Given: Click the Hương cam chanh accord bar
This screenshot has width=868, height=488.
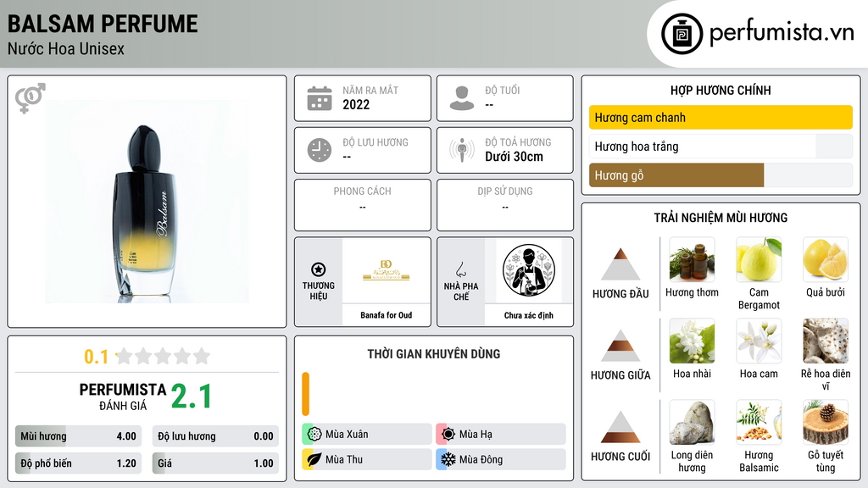Looking at the screenshot, I should (x=721, y=117).
